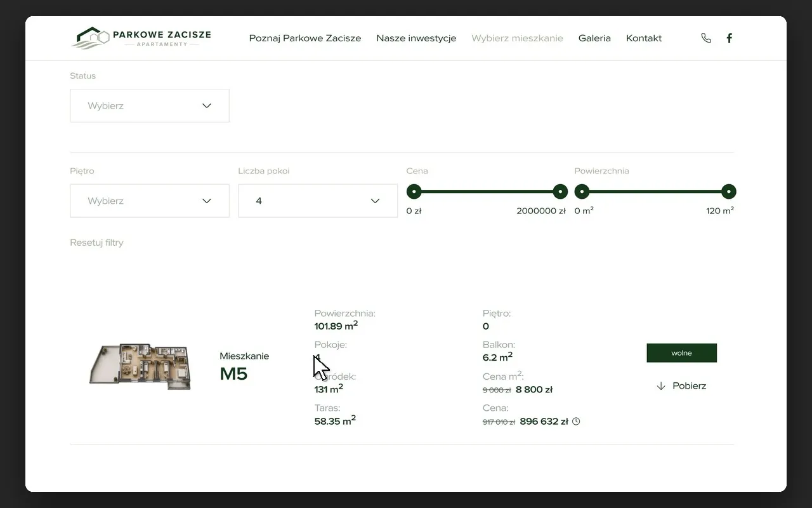This screenshot has height=508, width=812.
Task: Click the minimum area slider handle
Action: pos(582,191)
